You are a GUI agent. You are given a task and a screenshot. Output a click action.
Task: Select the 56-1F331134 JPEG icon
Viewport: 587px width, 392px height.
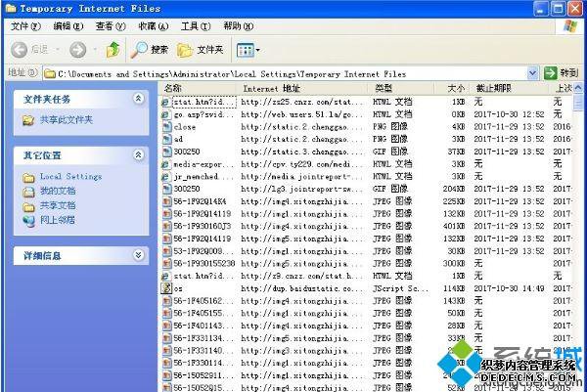pyautogui.click(x=166, y=338)
